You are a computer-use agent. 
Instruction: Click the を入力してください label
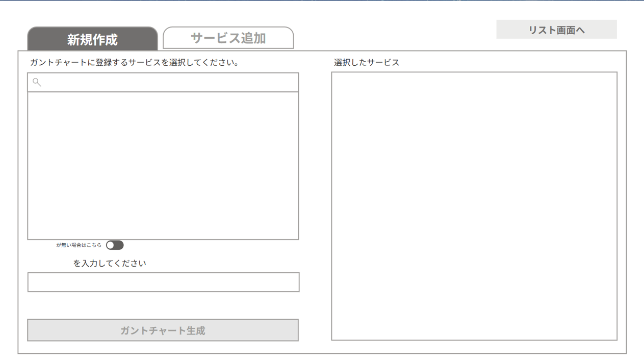110,264
